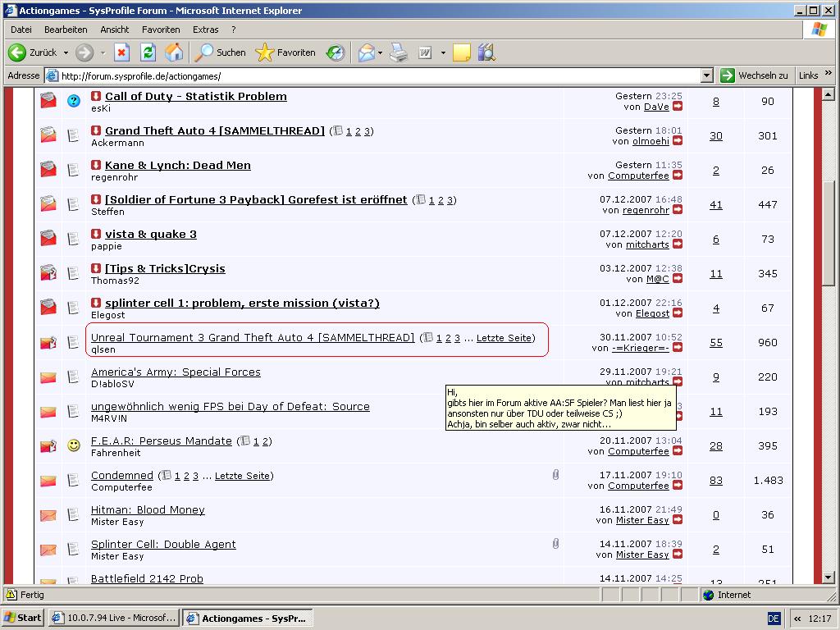840x630 pixels.
Task: Go to first unread icon in splinter cell 1 row
Action: coord(96,303)
